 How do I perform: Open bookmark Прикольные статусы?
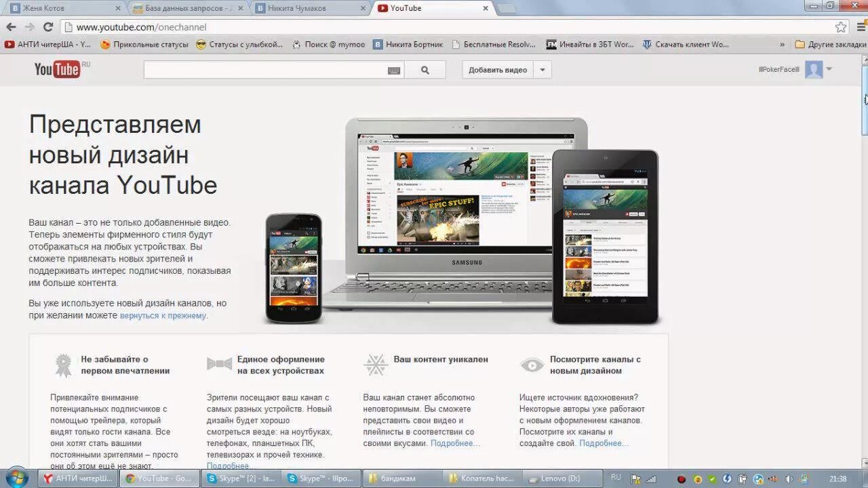(144, 45)
